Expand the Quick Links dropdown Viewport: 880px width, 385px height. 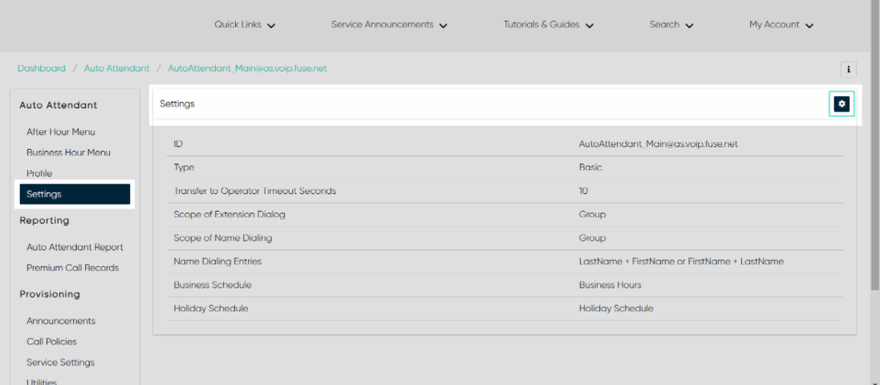245,25
